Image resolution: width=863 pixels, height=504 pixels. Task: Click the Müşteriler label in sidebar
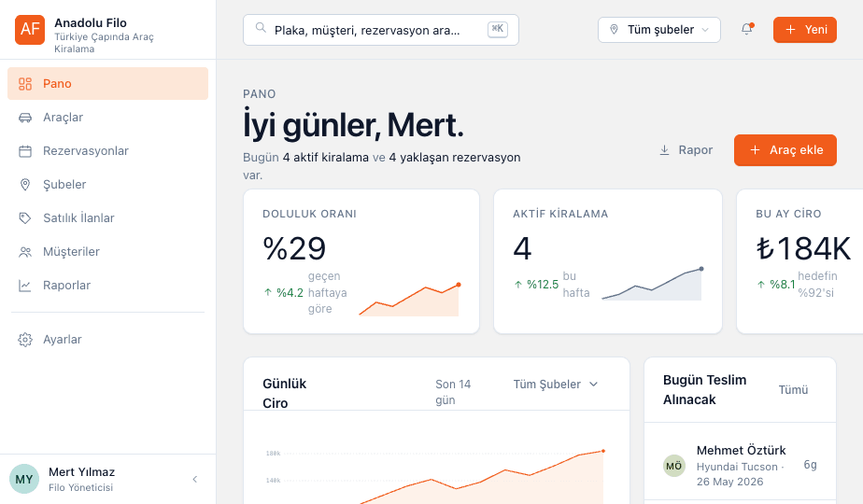click(x=72, y=251)
